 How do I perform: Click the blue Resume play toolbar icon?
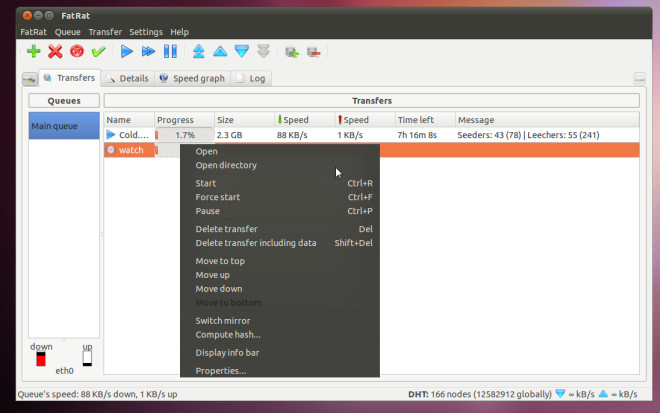pyautogui.click(x=127, y=52)
